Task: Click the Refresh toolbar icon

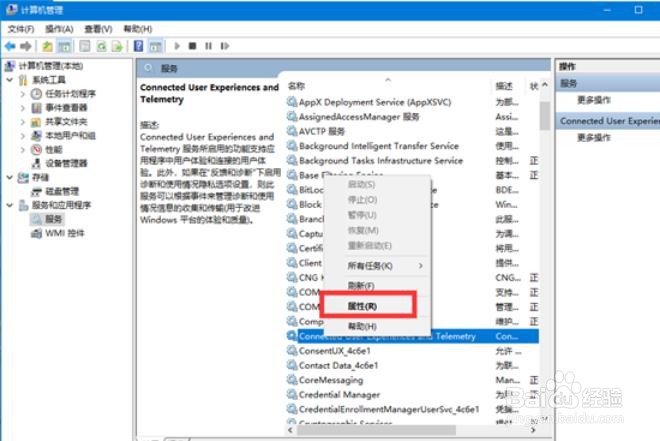Action: point(101,46)
